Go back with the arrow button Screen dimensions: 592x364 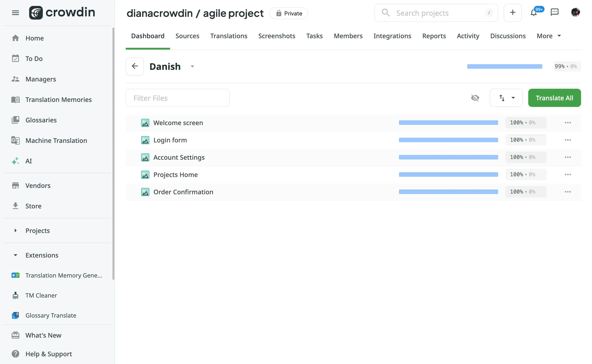[x=135, y=66]
